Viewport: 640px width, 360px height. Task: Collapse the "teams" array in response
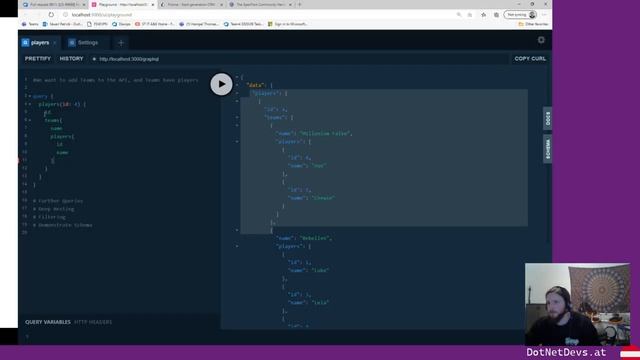(x=237, y=117)
